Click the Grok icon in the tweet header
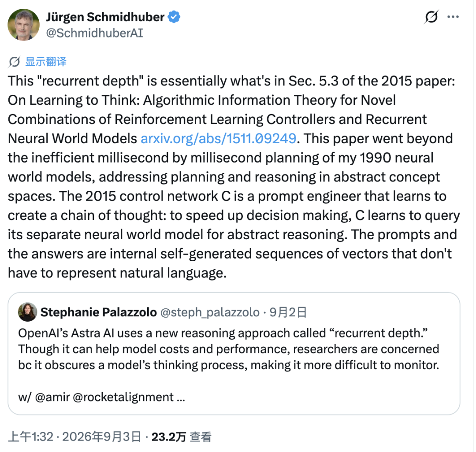 pyautogui.click(x=431, y=17)
